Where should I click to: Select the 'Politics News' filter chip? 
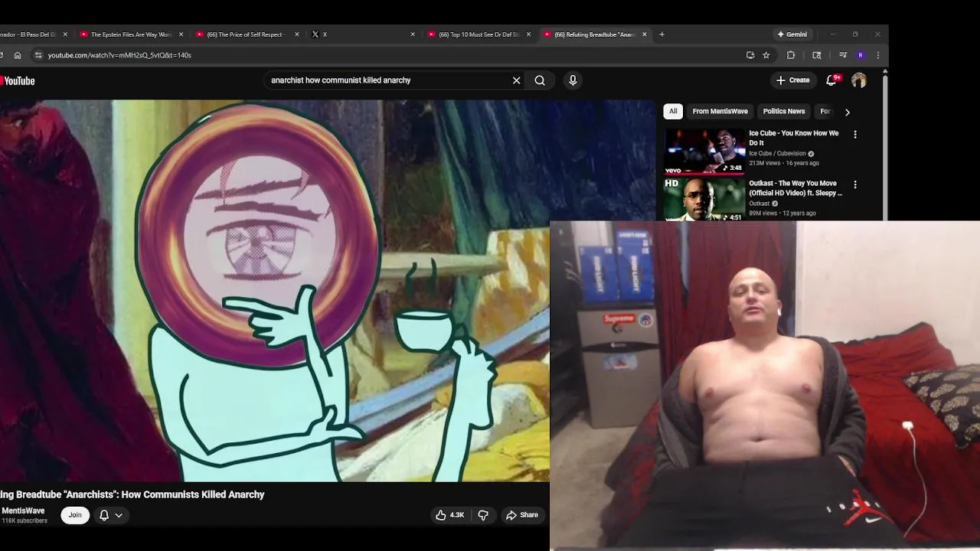coord(784,112)
